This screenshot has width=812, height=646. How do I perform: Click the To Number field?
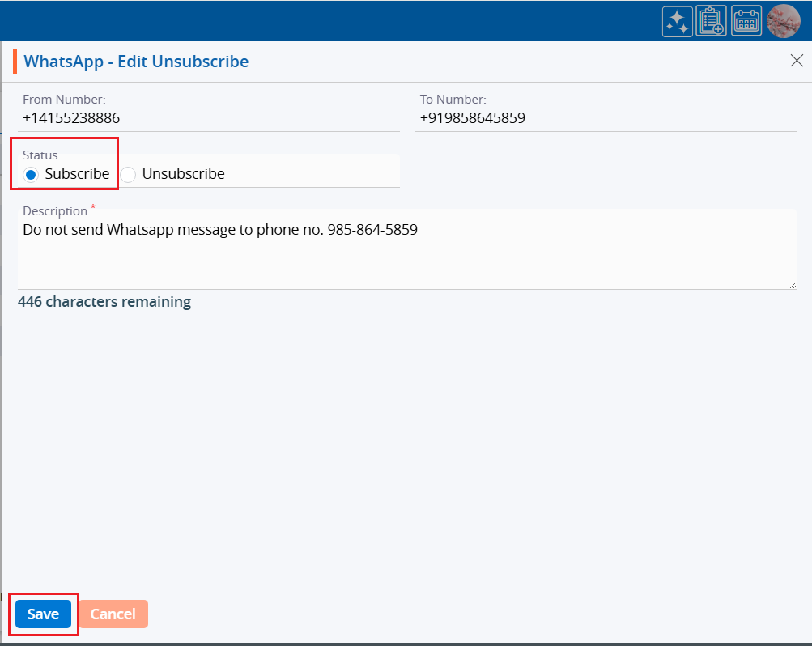pyautogui.click(x=605, y=118)
